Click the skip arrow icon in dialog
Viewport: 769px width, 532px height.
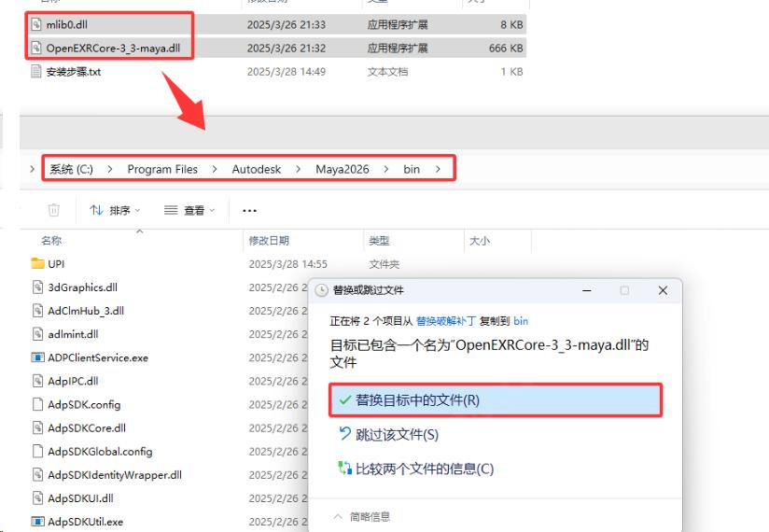tap(344, 433)
